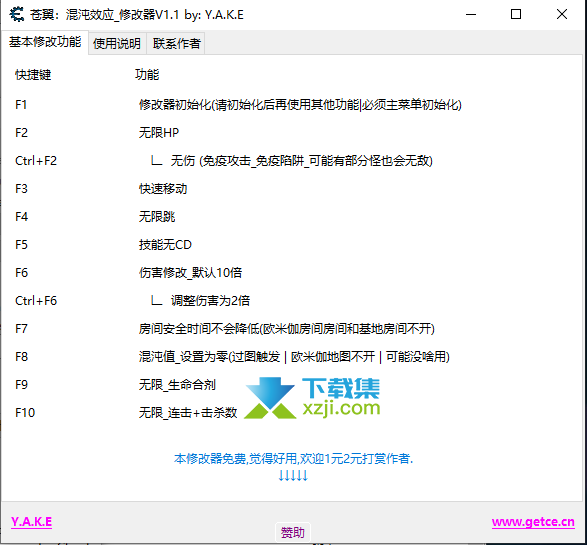The height and width of the screenshot is (545, 587).
Task: Maximize the trainer window
Action: point(516,14)
